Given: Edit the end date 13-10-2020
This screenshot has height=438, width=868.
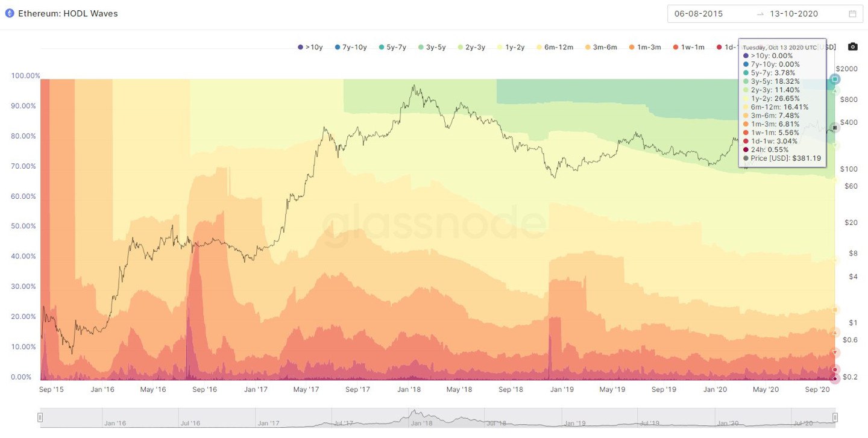Looking at the screenshot, I should point(794,14).
